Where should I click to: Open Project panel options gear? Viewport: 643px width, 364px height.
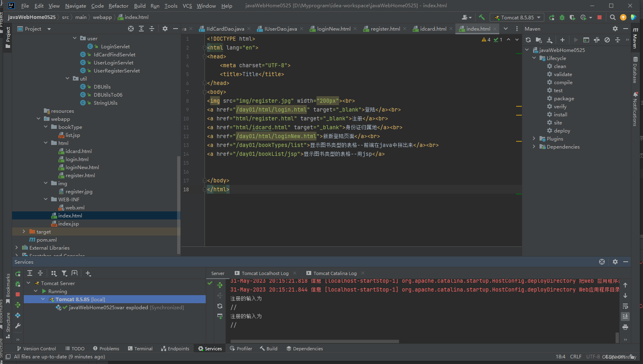tap(165, 29)
